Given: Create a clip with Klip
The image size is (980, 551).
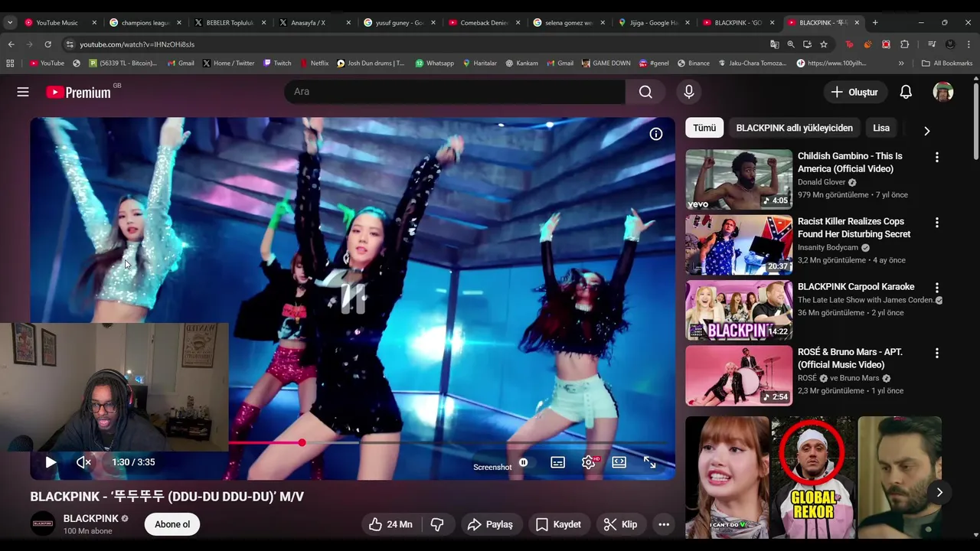Looking at the screenshot, I should 620,524.
